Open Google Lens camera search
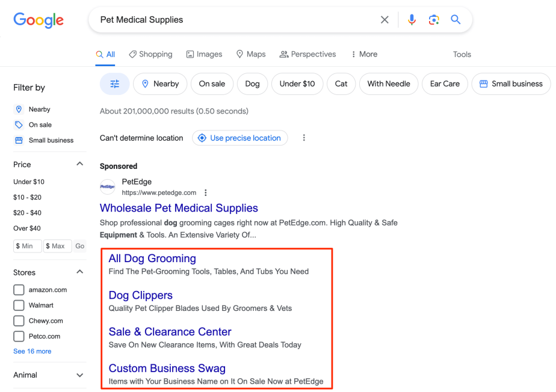556x392 pixels. 434,19
